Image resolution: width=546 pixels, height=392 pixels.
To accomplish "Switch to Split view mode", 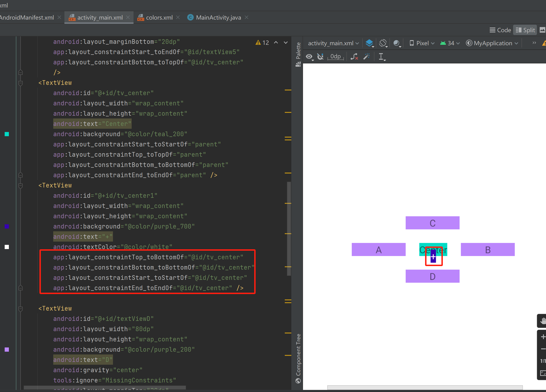I will 525,30.
